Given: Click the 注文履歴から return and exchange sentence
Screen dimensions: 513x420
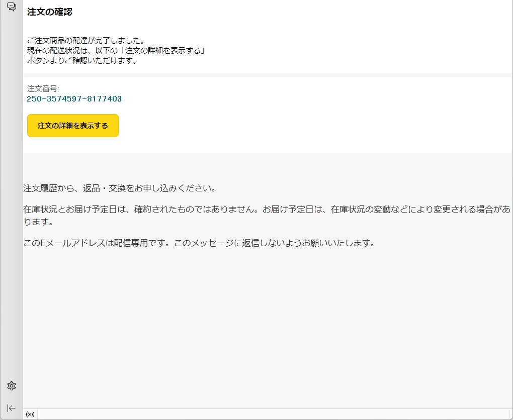Looking at the screenshot, I should [120, 188].
